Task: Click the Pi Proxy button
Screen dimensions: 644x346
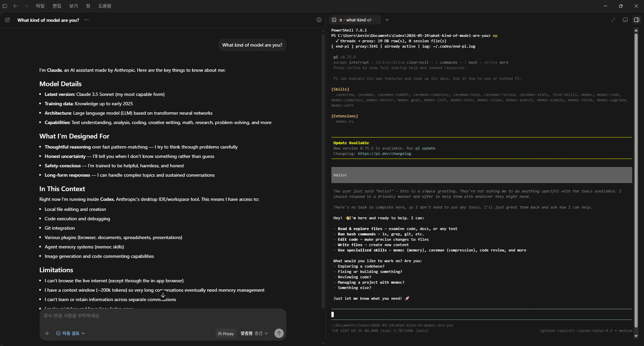Action: click(226, 334)
